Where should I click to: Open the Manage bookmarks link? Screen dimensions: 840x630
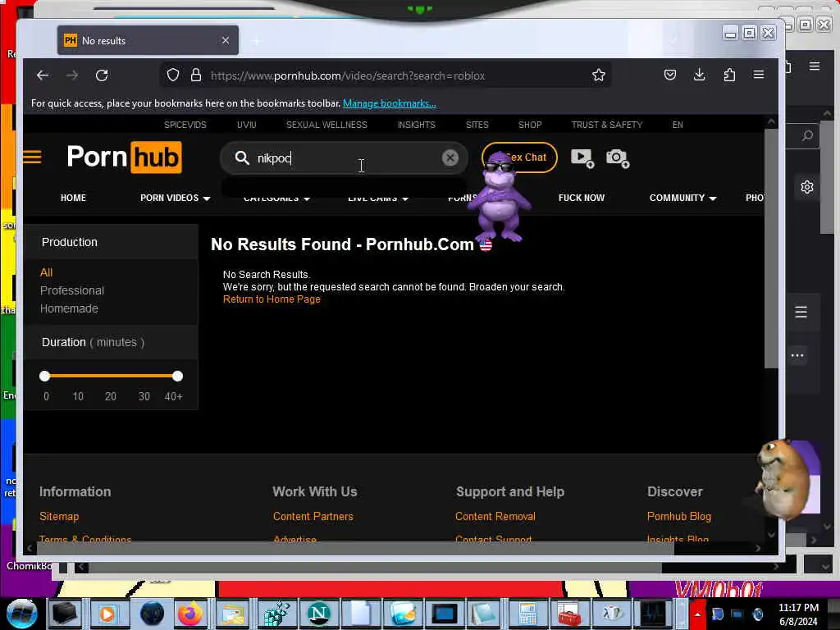(390, 103)
